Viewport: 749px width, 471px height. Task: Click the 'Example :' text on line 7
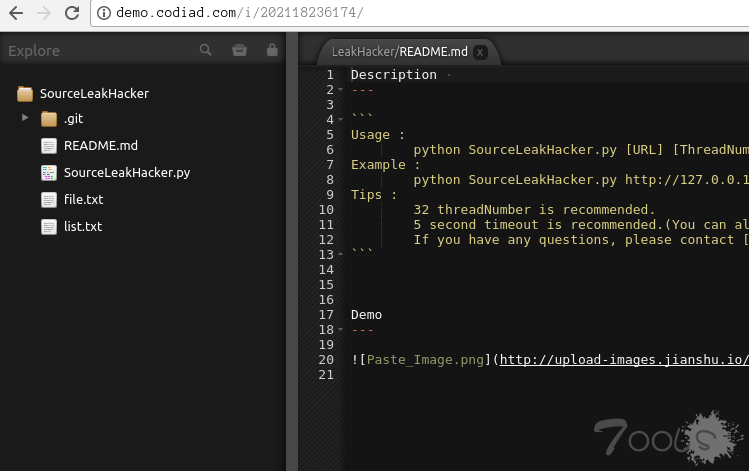pyautogui.click(x=385, y=165)
